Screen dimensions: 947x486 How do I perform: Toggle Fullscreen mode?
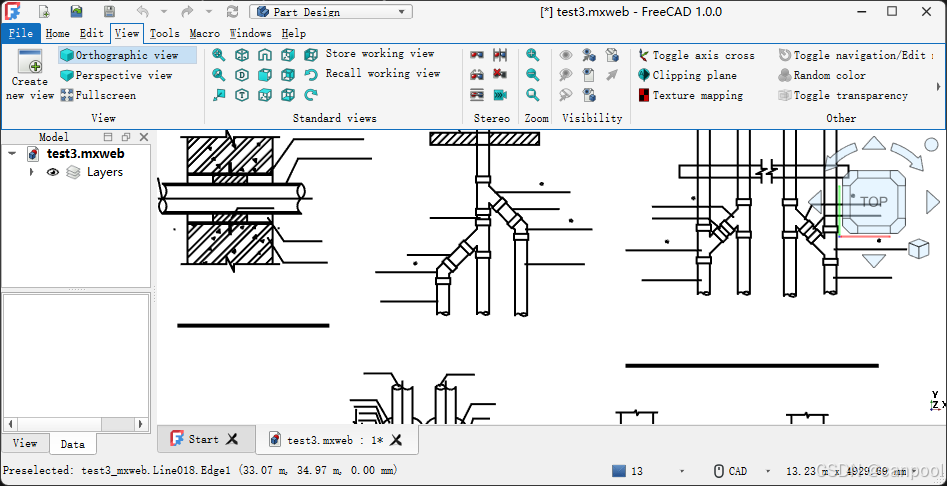[98, 95]
